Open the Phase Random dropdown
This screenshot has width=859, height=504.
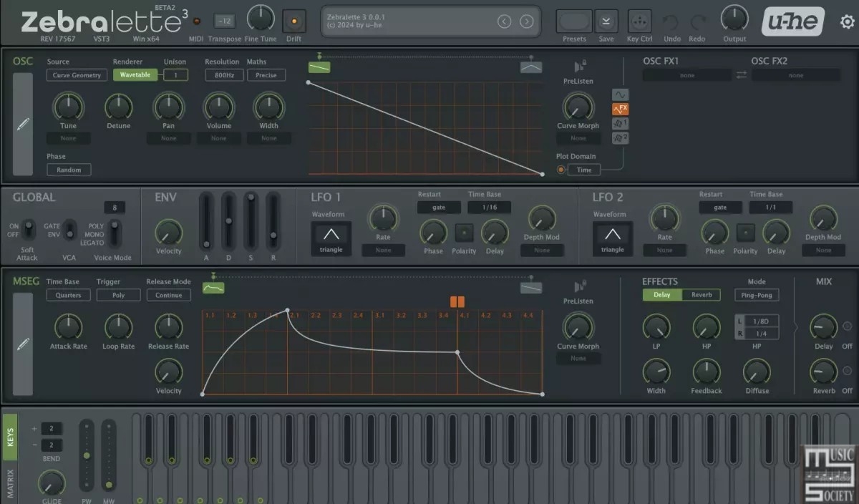tap(69, 170)
